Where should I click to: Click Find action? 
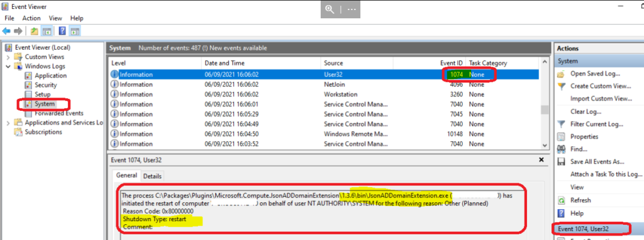[x=579, y=149]
